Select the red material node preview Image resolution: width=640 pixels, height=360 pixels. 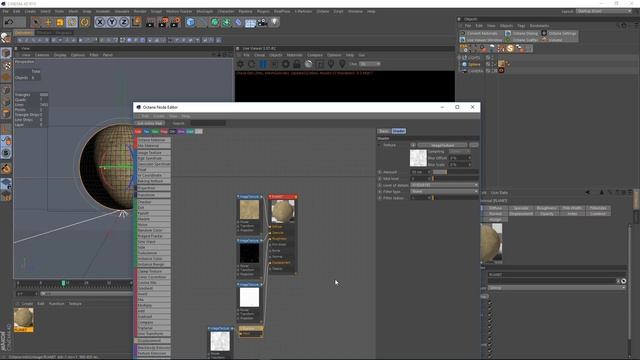click(x=282, y=211)
